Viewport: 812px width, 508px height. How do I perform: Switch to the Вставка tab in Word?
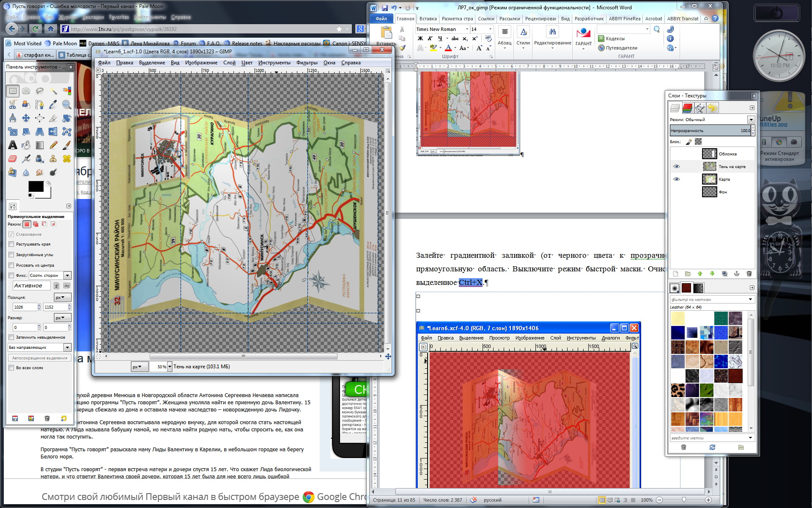[428, 19]
